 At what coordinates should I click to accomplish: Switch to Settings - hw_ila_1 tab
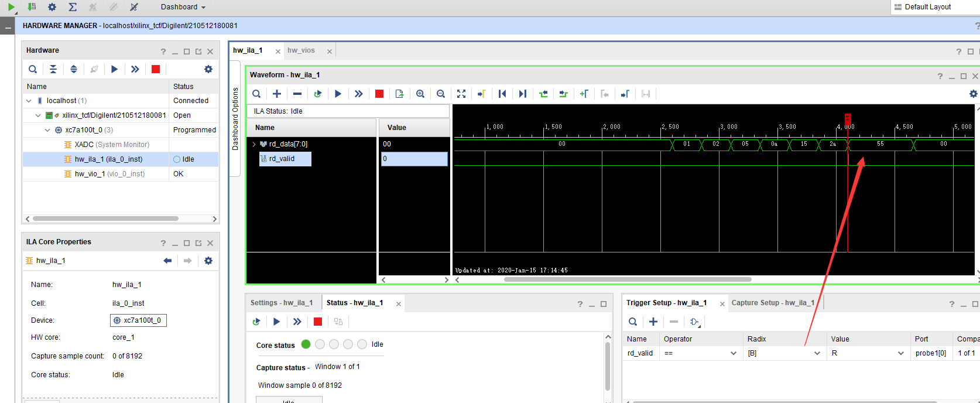(282, 303)
